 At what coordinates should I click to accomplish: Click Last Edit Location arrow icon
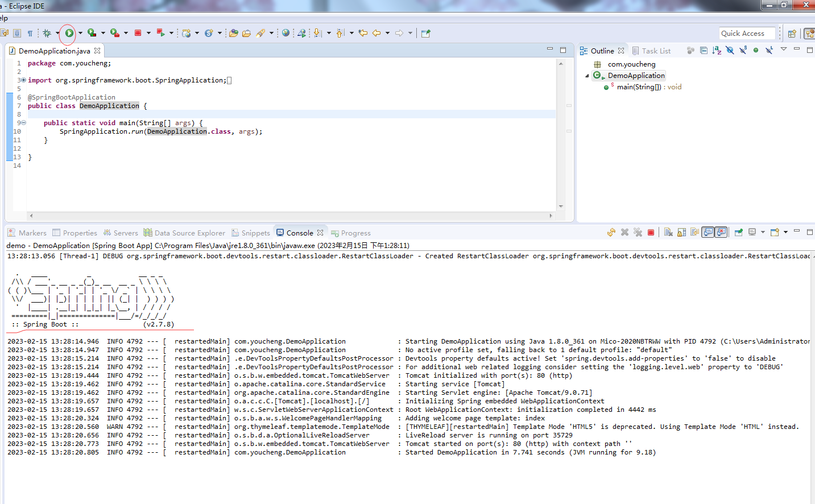point(363,33)
